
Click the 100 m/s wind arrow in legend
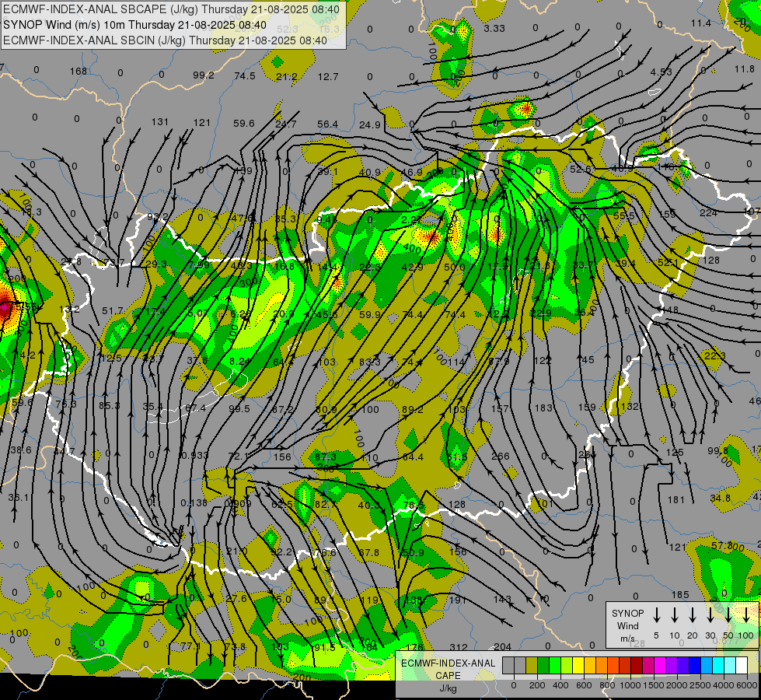pyautogui.click(x=746, y=615)
